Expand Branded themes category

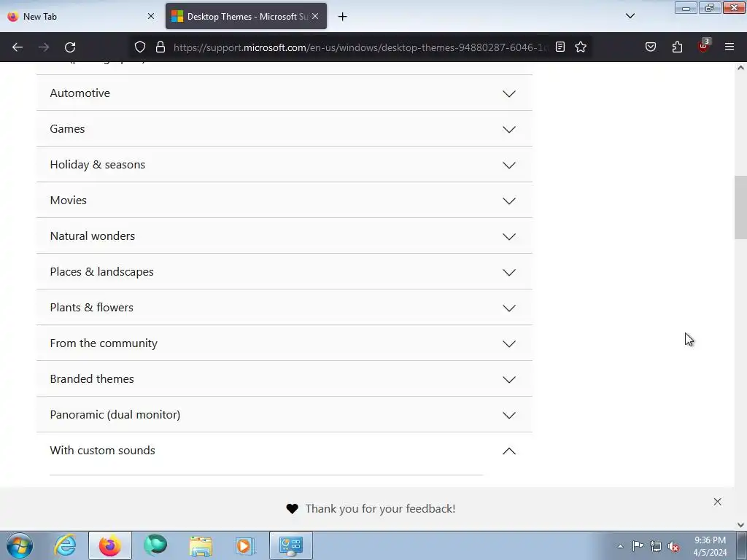tap(285, 378)
